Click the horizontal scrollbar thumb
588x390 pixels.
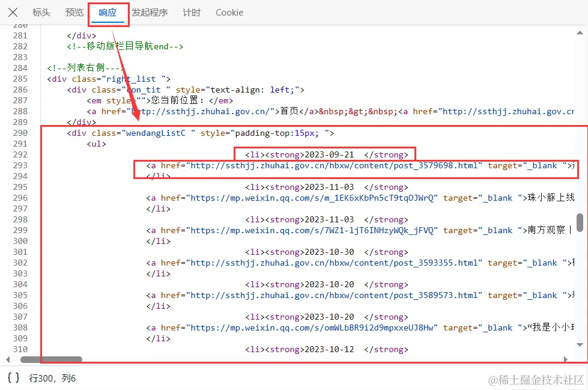point(52,359)
